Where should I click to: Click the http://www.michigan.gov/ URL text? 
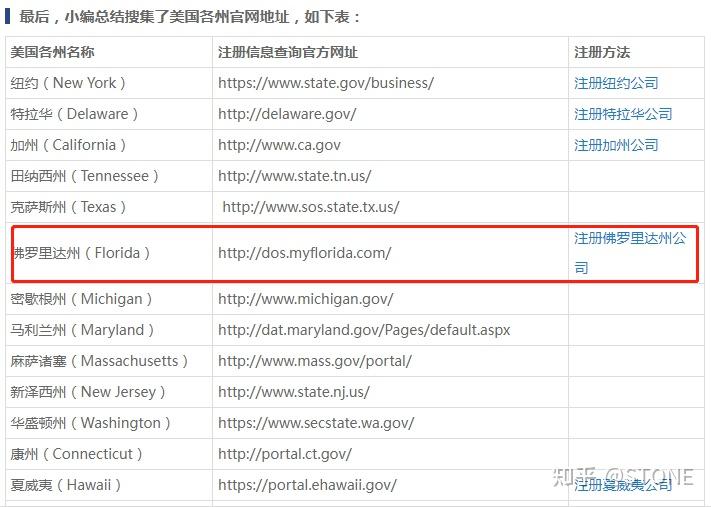point(306,299)
